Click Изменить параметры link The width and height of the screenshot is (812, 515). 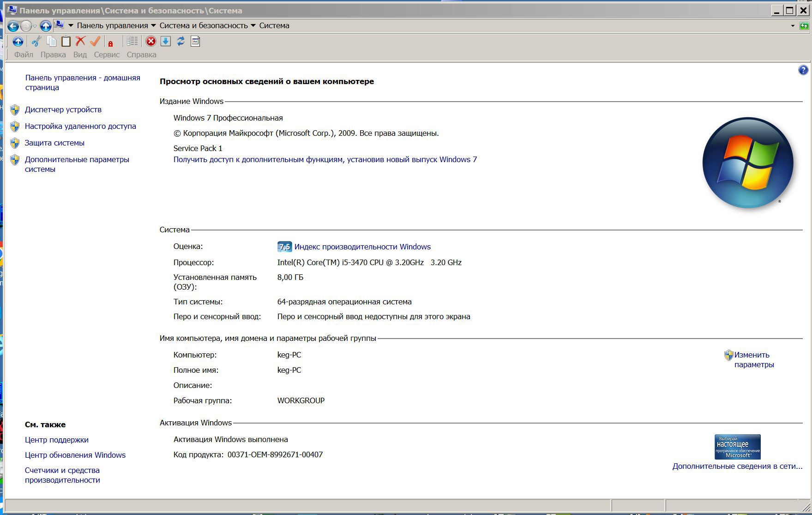pos(754,360)
